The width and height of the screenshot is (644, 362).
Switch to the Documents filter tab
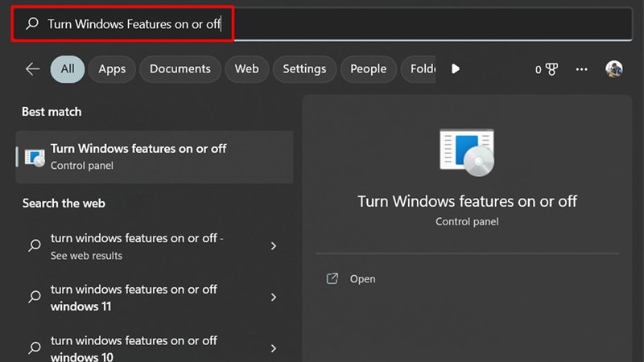pyautogui.click(x=180, y=69)
